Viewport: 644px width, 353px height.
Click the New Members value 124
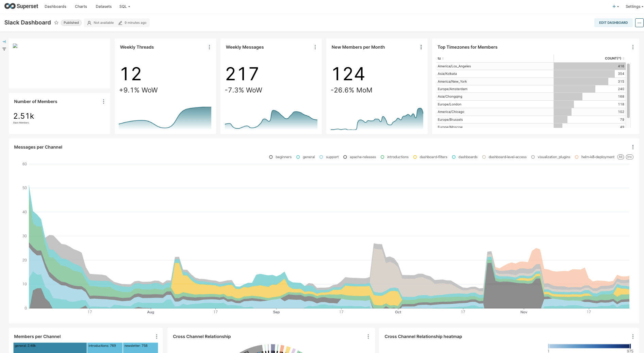coord(348,74)
